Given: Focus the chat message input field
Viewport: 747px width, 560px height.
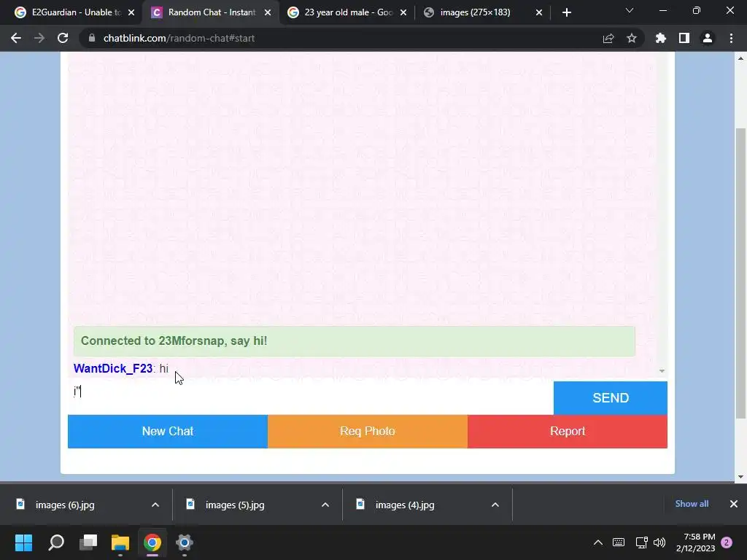Looking at the screenshot, I should [x=311, y=397].
